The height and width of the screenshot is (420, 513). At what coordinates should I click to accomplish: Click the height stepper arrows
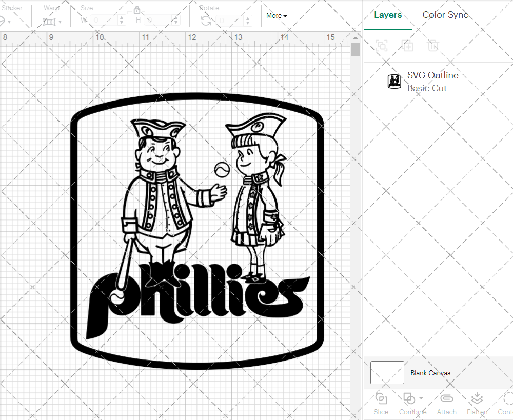(175, 21)
